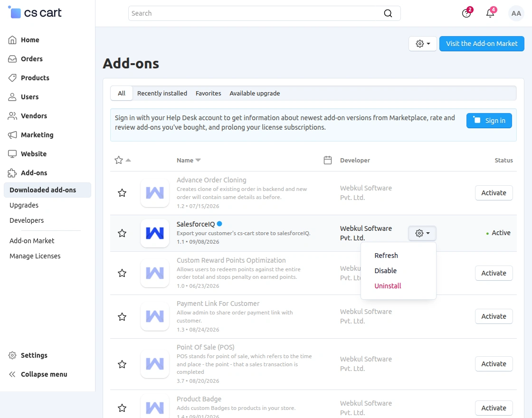Click Custom Reward Points Optimization logo thumbnail

[x=155, y=273]
